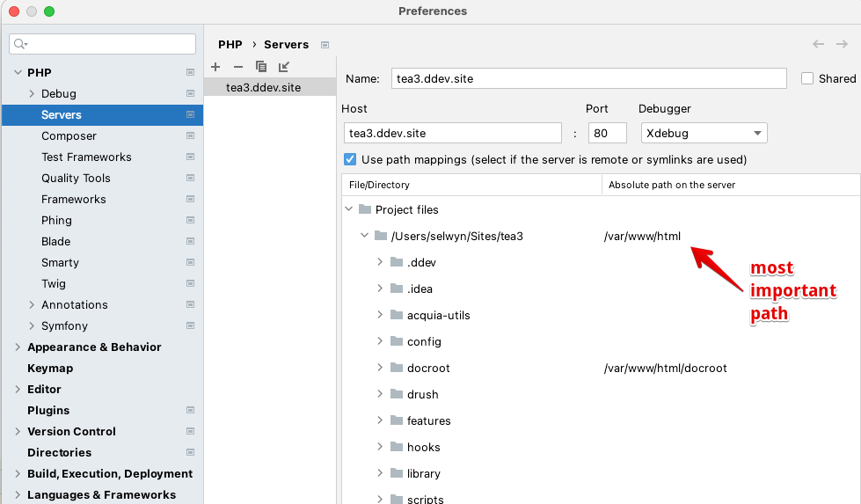Expand the Editor section
The height and width of the screenshot is (504, 861).
click(x=18, y=390)
